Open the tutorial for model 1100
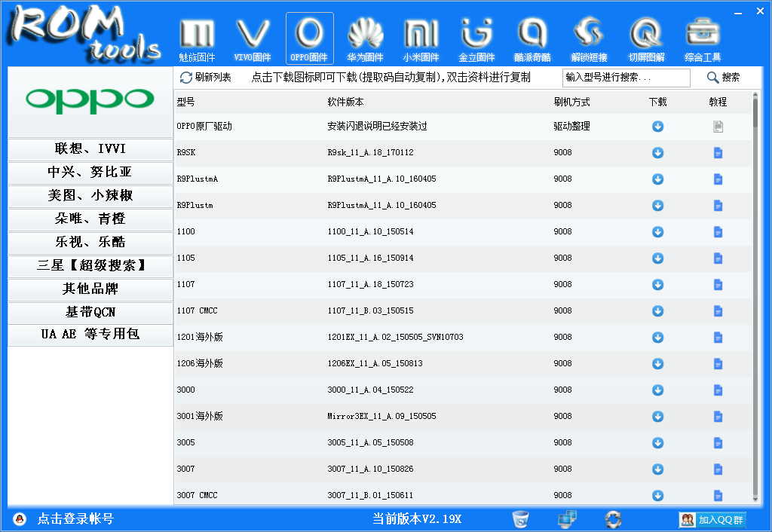 tap(718, 232)
